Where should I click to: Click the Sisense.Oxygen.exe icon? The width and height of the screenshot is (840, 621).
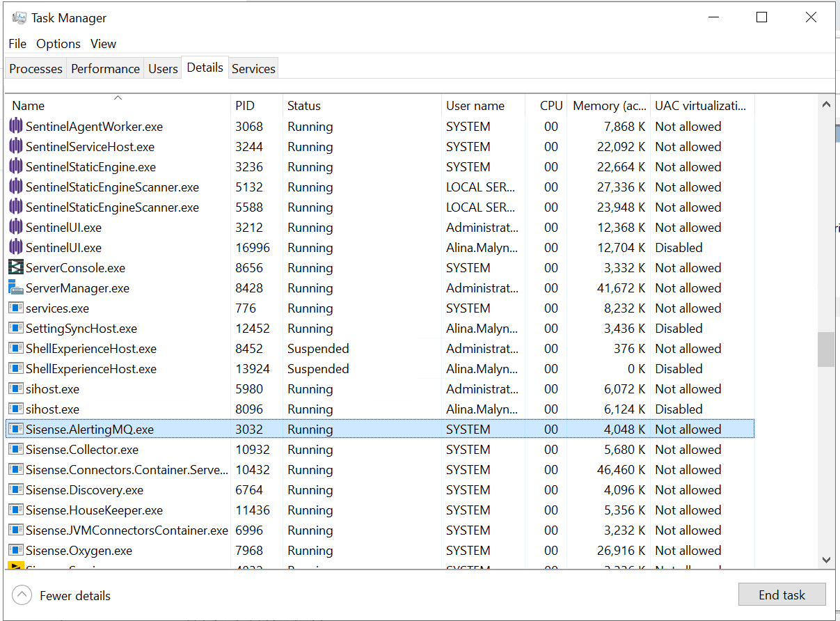tap(15, 550)
